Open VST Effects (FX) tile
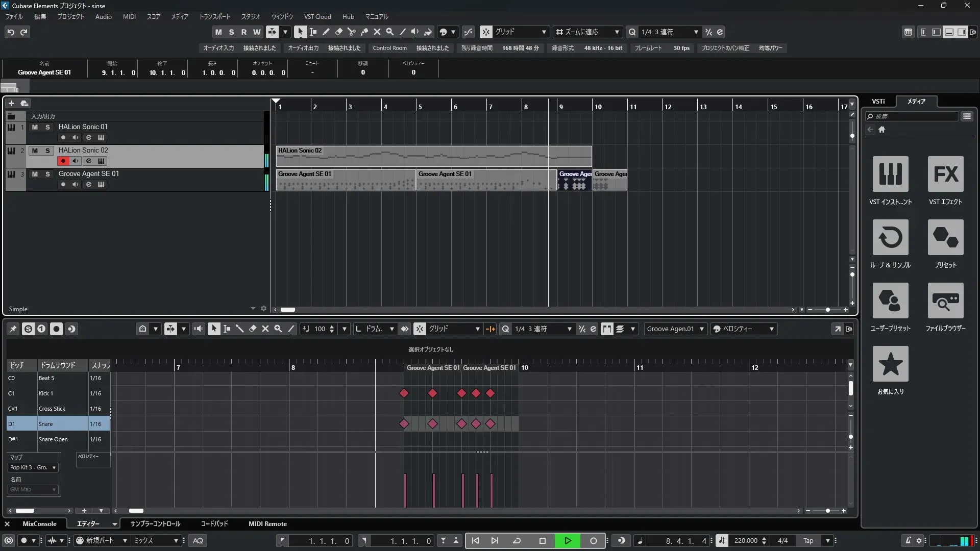980x551 pixels. (x=945, y=174)
